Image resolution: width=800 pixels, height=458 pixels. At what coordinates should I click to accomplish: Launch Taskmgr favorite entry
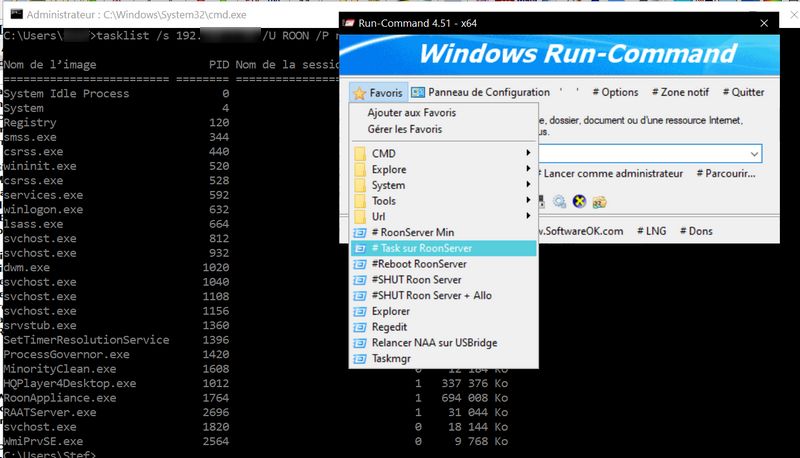point(444,359)
